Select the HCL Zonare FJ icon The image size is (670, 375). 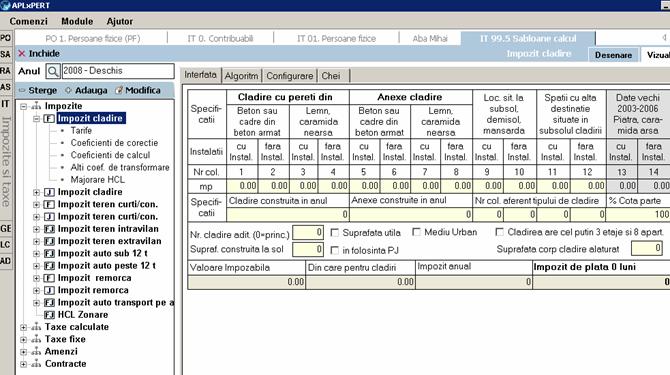(x=50, y=315)
